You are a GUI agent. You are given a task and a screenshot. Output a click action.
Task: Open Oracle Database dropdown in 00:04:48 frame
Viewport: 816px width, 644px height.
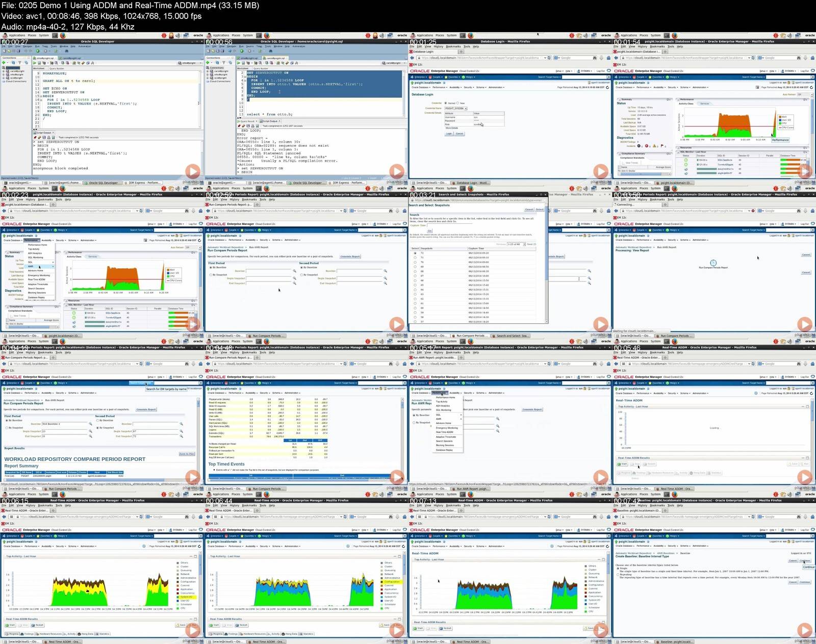coord(217,393)
